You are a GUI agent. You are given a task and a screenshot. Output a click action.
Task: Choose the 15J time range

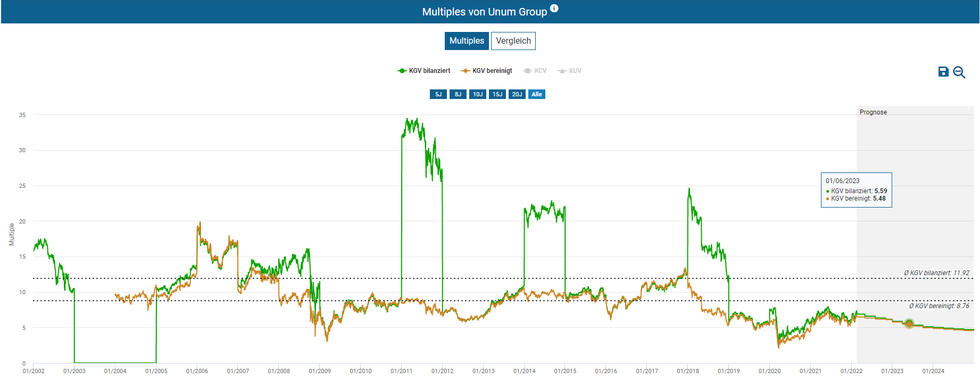[497, 94]
